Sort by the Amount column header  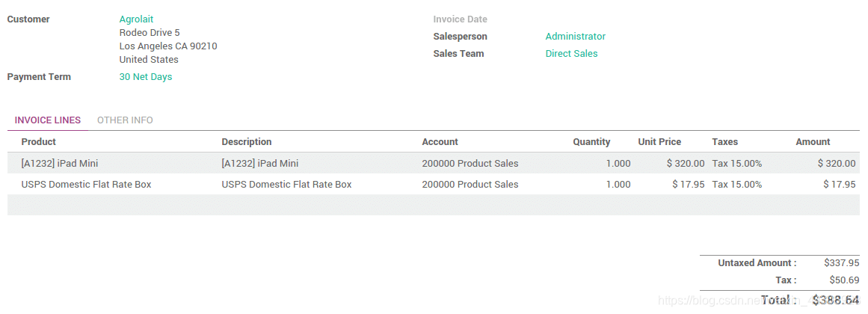tap(813, 142)
